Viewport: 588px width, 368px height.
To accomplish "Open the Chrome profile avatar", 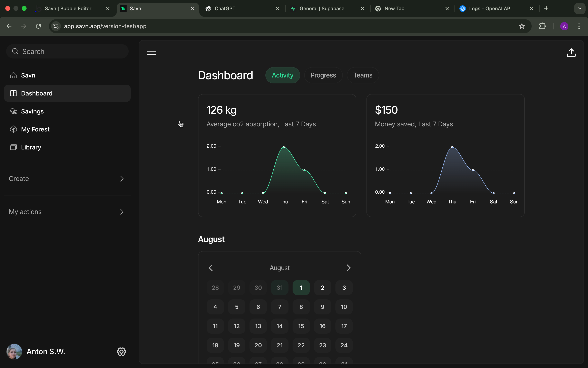I will [564, 26].
